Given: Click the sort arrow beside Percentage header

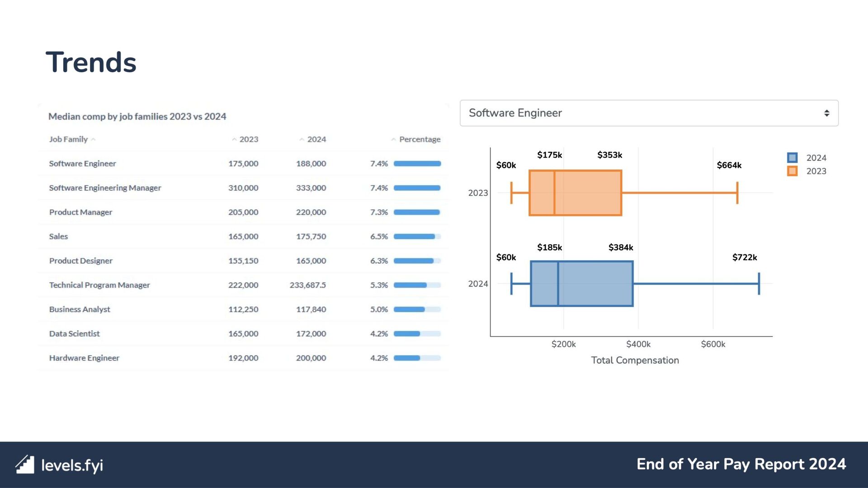Looking at the screenshot, I should 393,140.
